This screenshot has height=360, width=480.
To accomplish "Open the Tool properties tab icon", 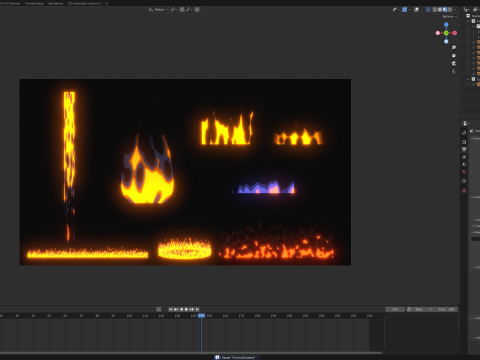I will point(464,133).
